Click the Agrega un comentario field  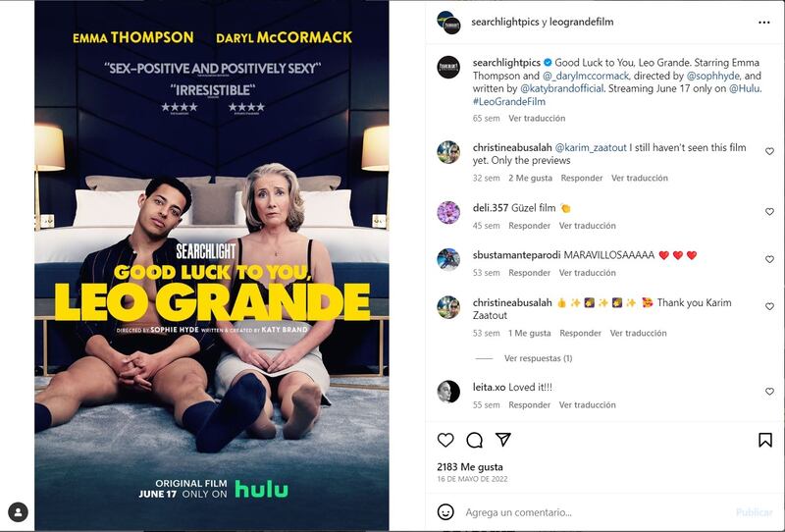coord(596,512)
